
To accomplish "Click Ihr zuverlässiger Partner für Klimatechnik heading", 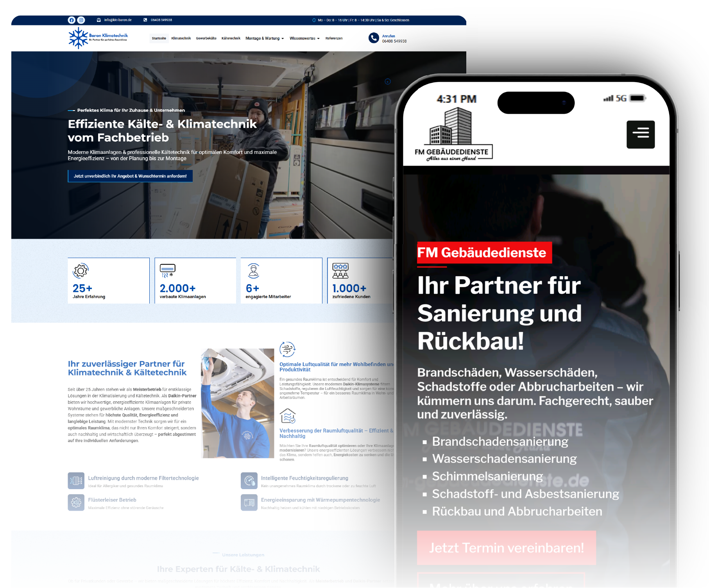I will [127, 368].
